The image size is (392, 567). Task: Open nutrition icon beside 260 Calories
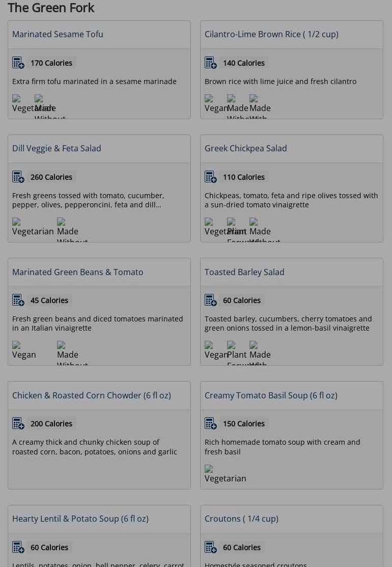(18, 177)
